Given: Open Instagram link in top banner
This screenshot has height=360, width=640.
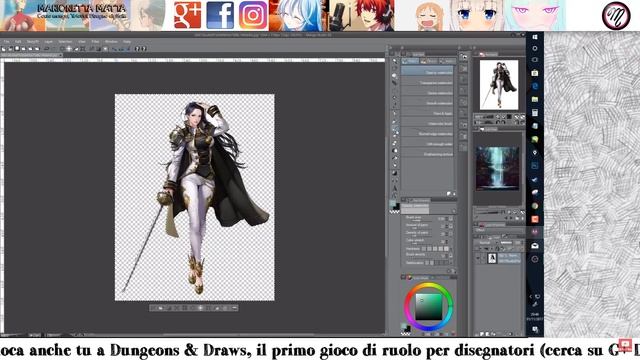Looking at the screenshot, I should [253, 16].
